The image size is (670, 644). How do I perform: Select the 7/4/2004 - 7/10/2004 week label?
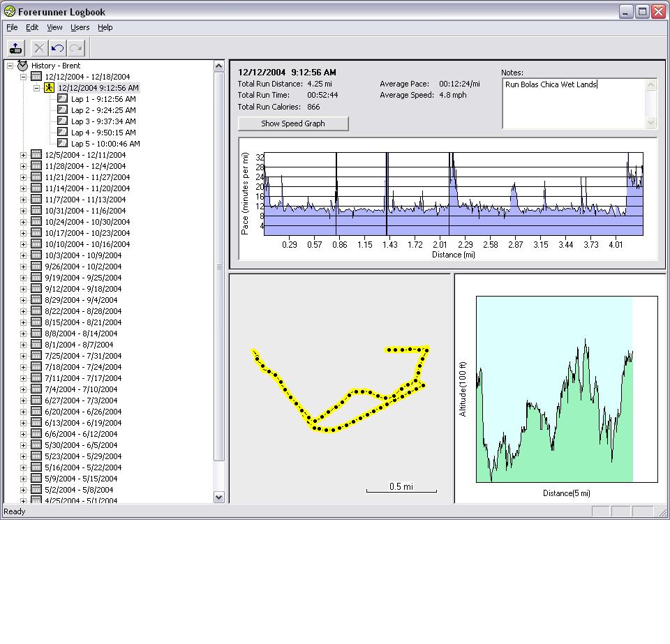[81, 389]
